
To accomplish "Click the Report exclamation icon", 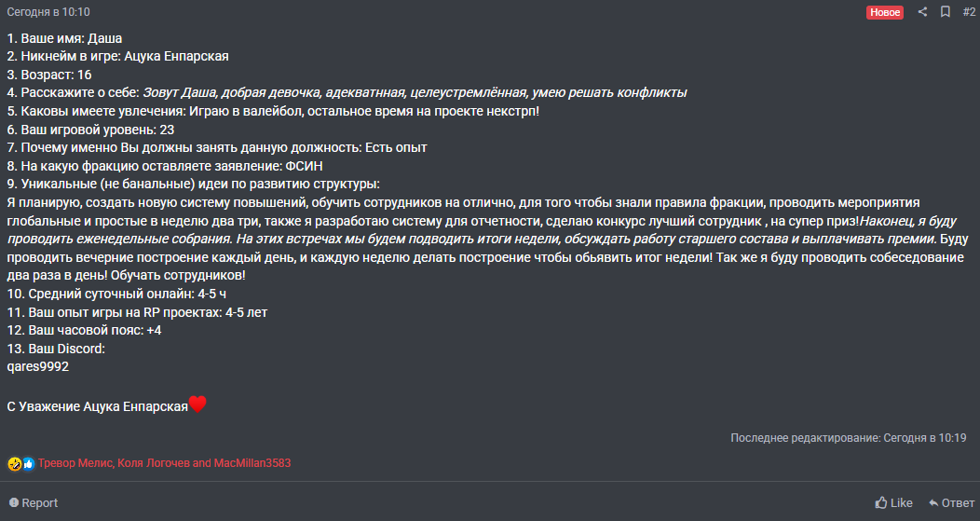I will [14, 503].
